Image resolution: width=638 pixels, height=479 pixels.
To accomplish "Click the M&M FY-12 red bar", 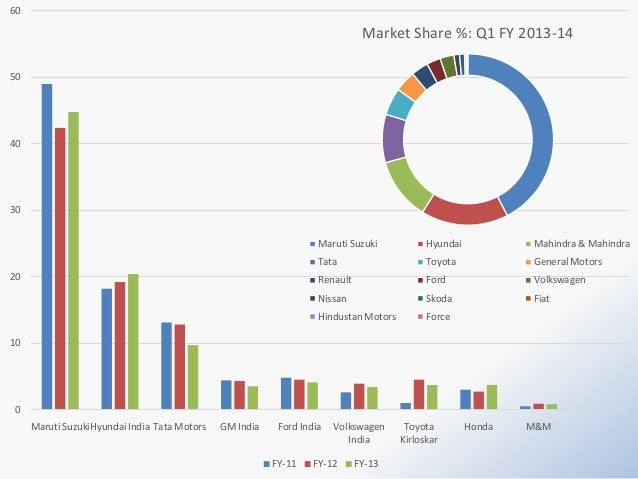I will coord(539,407).
